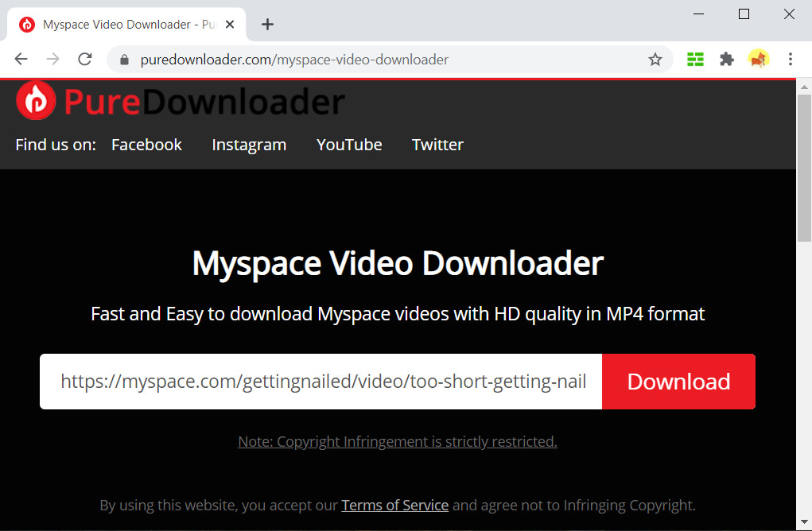Screen dimensions: 812x531
Task: Open the Terms of Service link
Action: coord(395,505)
